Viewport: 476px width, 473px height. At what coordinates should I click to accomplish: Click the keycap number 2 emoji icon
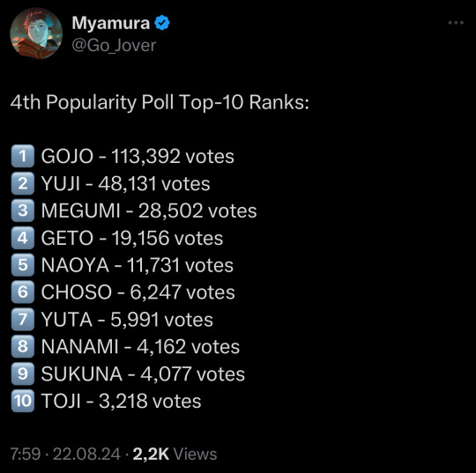[x=23, y=183]
